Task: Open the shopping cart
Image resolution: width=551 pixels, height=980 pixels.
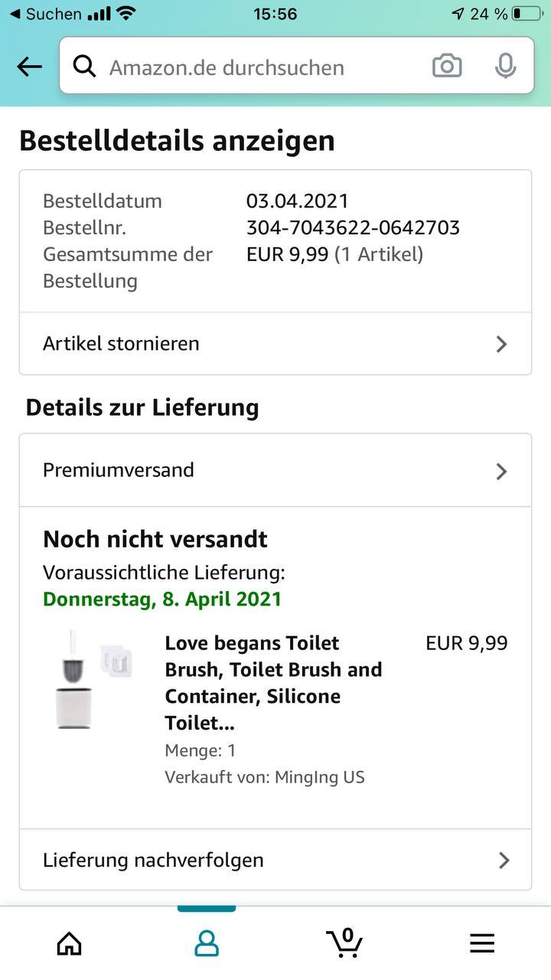Action: coord(344,941)
